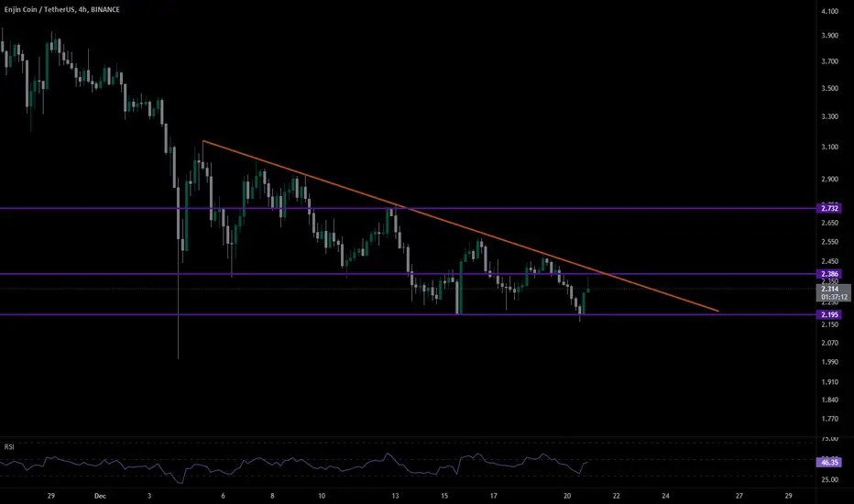This screenshot has width=854, height=504.
Task: Click the 1.910 price axis label
Action: pyautogui.click(x=829, y=382)
